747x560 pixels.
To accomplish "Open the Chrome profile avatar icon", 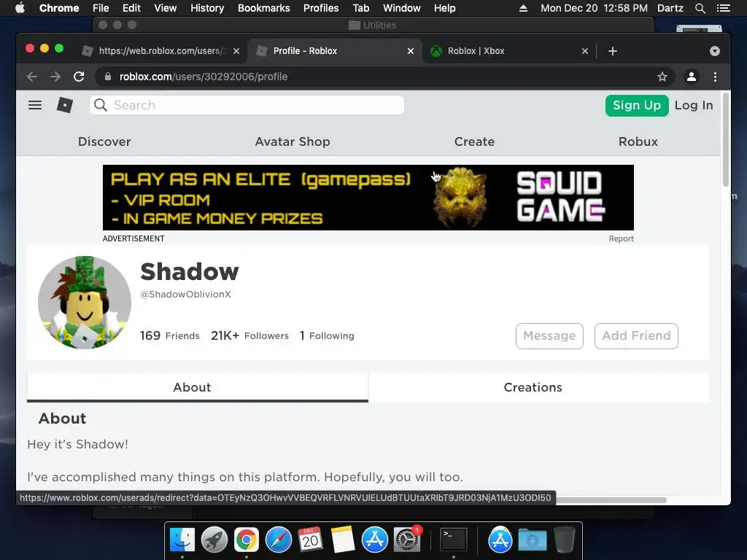I will 692,77.
